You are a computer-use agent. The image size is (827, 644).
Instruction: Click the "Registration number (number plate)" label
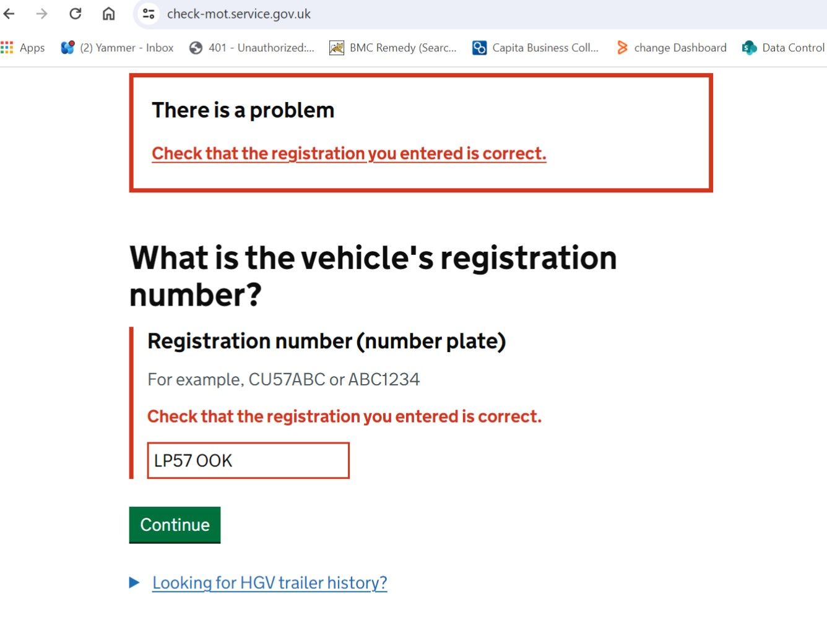pyautogui.click(x=326, y=341)
